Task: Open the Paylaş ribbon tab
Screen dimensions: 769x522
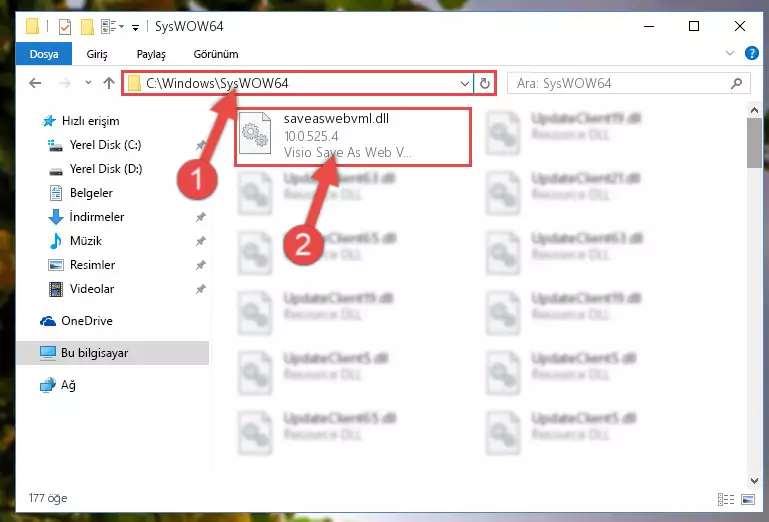Action: [x=151, y=54]
